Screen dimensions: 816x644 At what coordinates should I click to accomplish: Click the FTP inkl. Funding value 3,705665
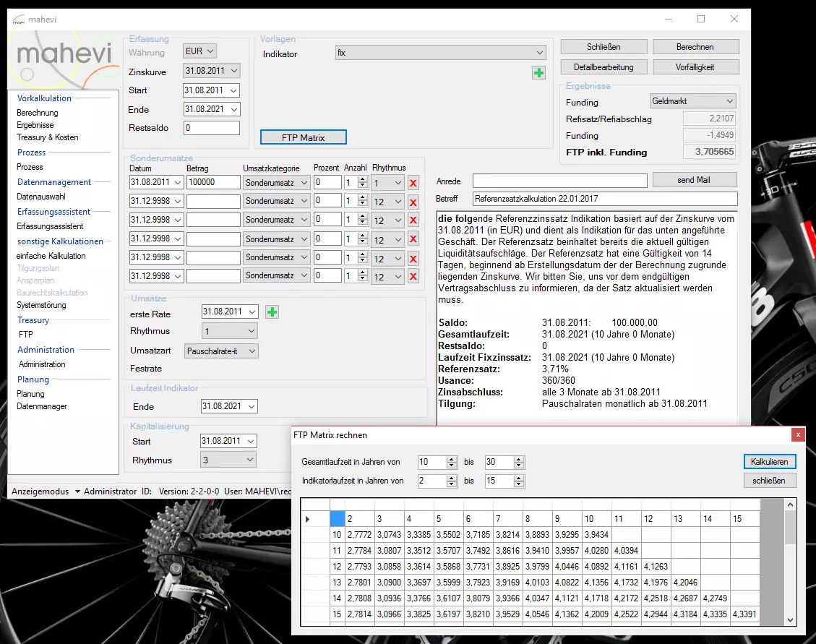709,152
